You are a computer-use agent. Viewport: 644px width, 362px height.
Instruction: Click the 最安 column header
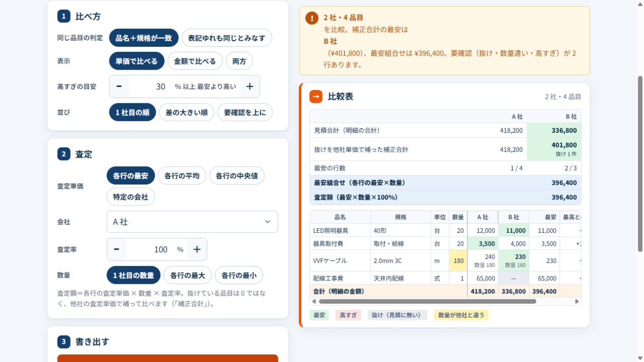click(544, 217)
